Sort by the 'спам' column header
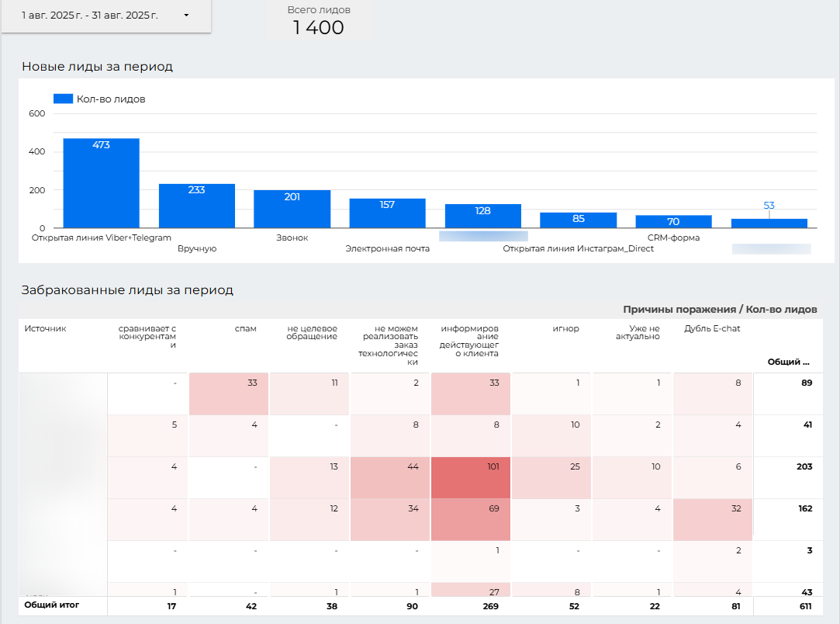840x624 pixels. (x=245, y=328)
